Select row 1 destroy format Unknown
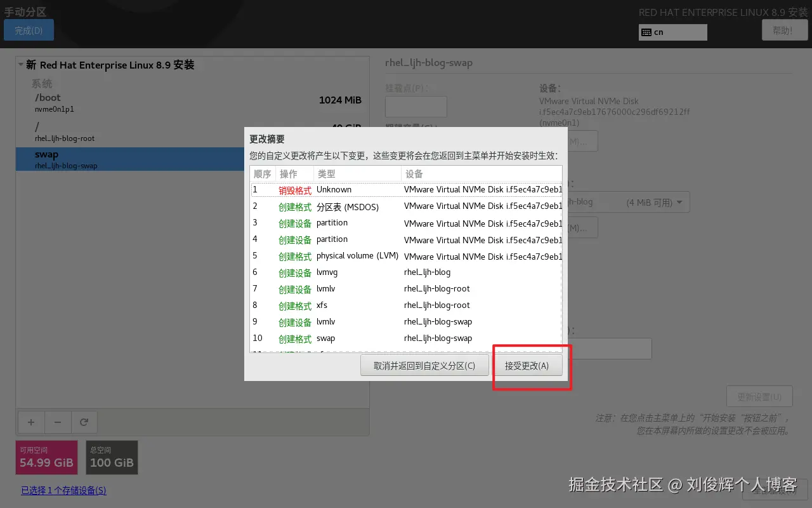 coord(406,190)
